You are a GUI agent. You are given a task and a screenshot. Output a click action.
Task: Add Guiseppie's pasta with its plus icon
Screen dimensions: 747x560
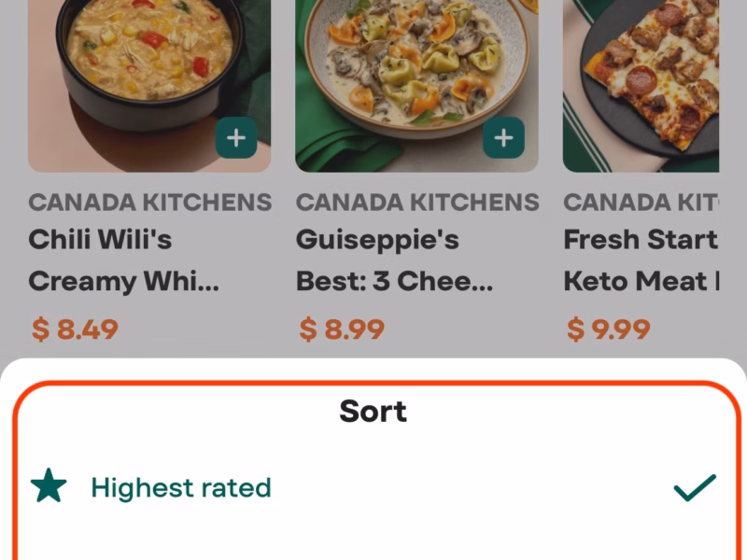(503, 139)
